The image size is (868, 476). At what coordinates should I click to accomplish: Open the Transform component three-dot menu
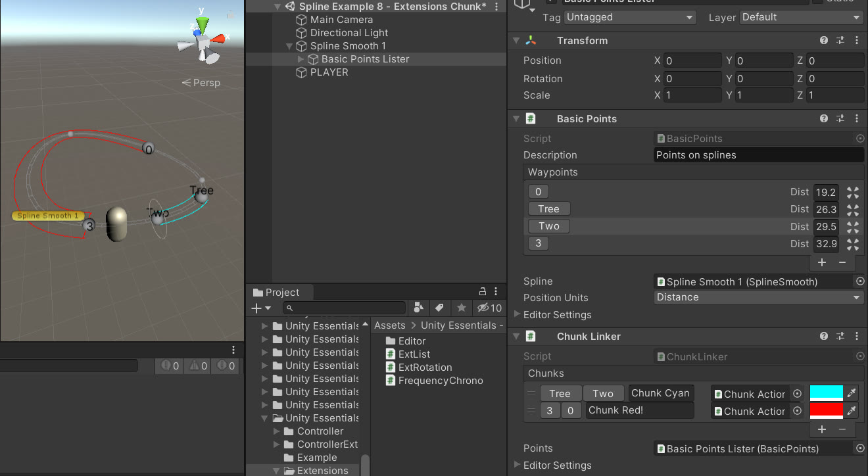coord(857,41)
